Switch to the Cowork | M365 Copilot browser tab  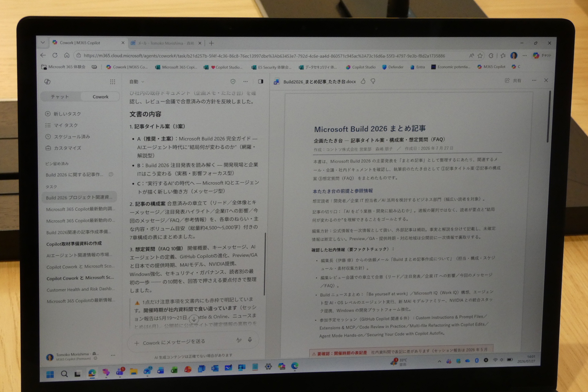89,43
